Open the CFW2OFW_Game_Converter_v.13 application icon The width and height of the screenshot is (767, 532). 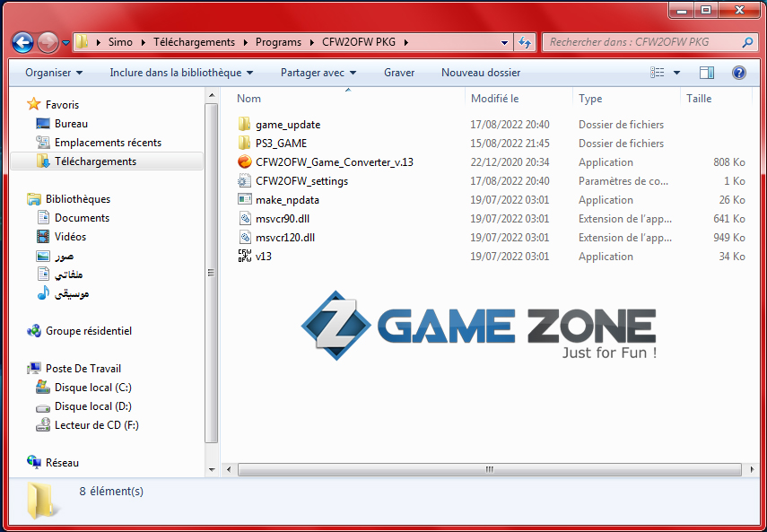(x=245, y=162)
